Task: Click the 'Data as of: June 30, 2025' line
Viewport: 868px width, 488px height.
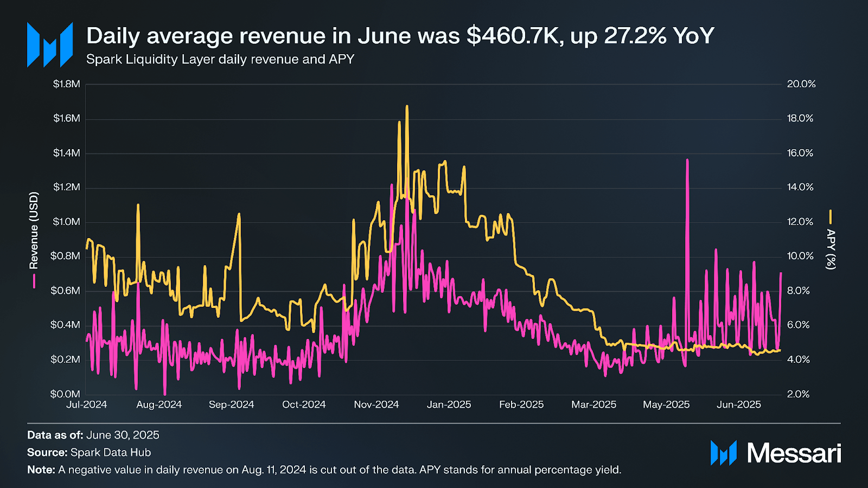Action: [x=93, y=435]
